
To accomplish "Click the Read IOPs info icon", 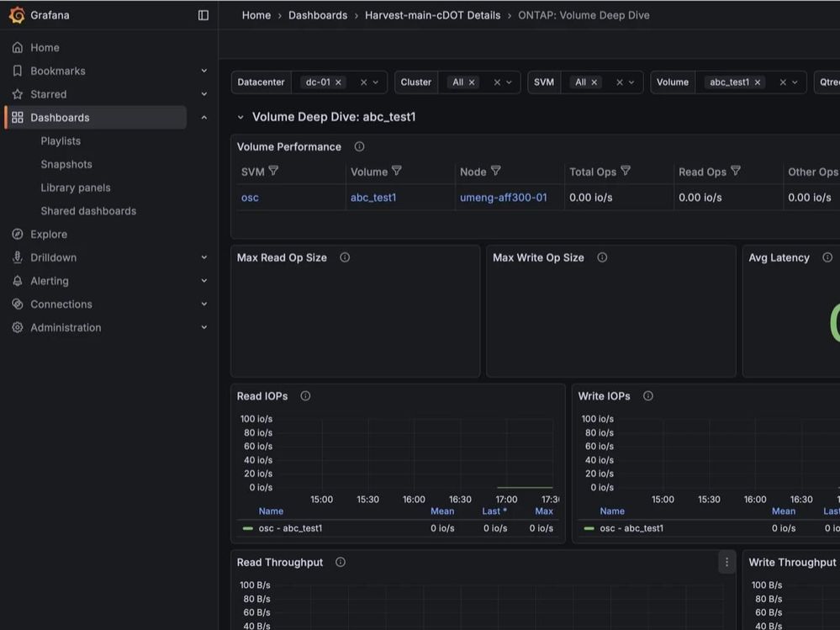I will click(x=305, y=396).
